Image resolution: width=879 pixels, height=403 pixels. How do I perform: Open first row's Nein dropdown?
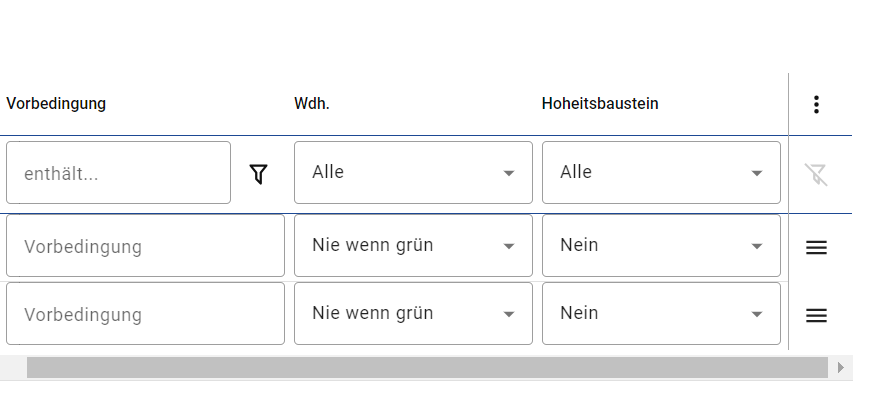pyautogui.click(x=661, y=245)
